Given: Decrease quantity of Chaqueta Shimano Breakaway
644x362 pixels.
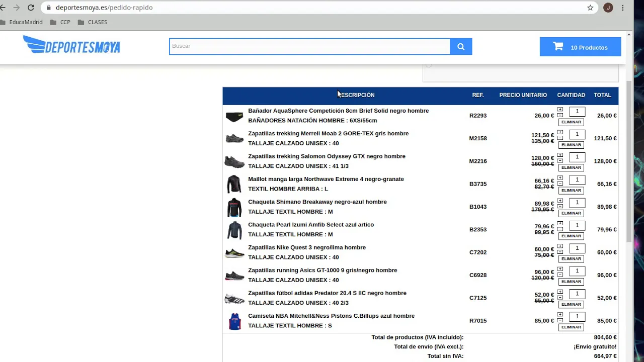Looking at the screenshot, I should click(560, 206).
